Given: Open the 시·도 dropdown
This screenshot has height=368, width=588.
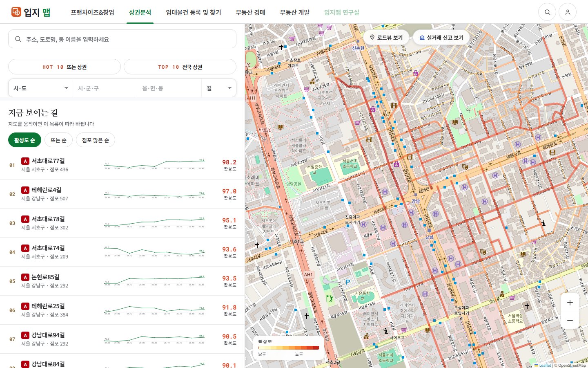Looking at the screenshot, I should 40,88.
